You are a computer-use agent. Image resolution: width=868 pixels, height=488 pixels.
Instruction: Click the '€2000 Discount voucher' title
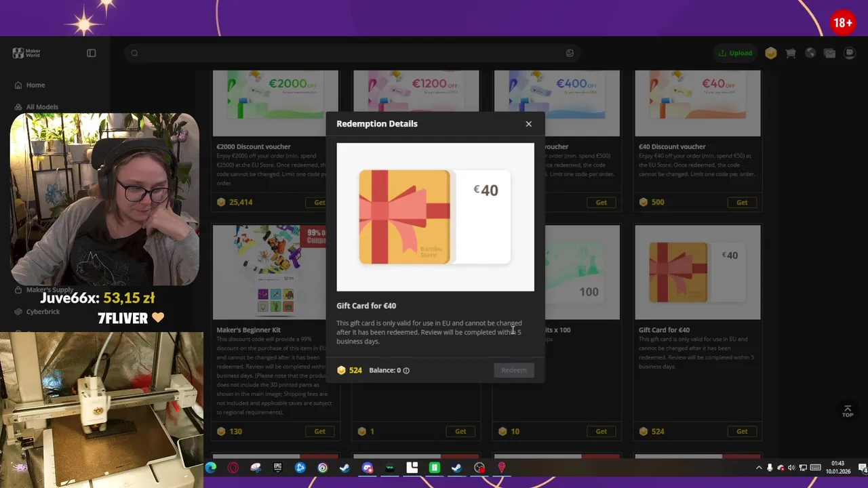click(x=254, y=146)
